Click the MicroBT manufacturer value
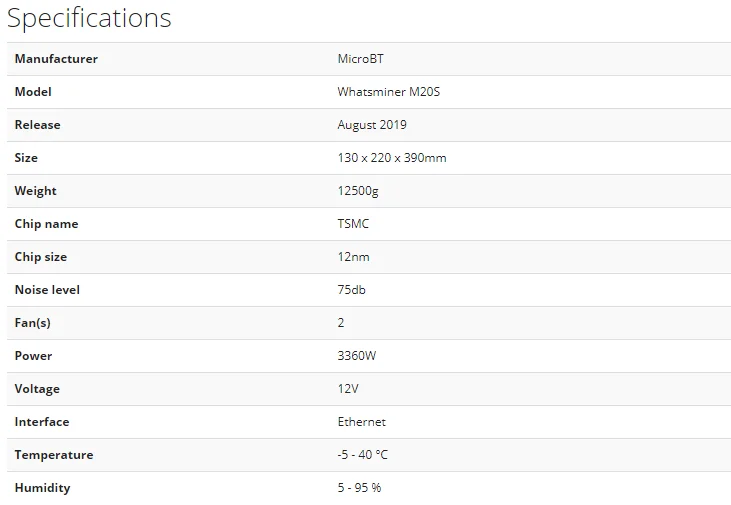The height and width of the screenshot is (505, 731). pyautogui.click(x=360, y=59)
